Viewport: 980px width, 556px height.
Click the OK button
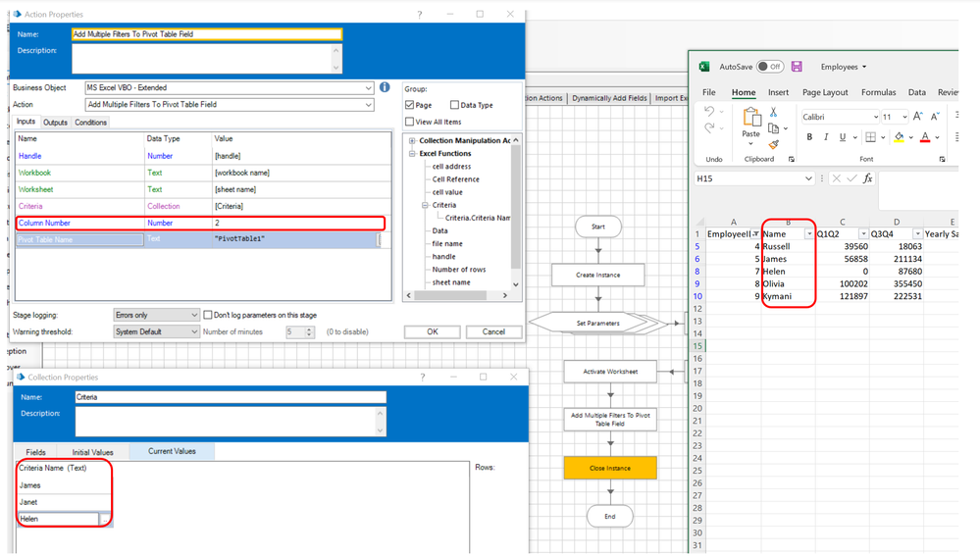click(x=432, y=332)
